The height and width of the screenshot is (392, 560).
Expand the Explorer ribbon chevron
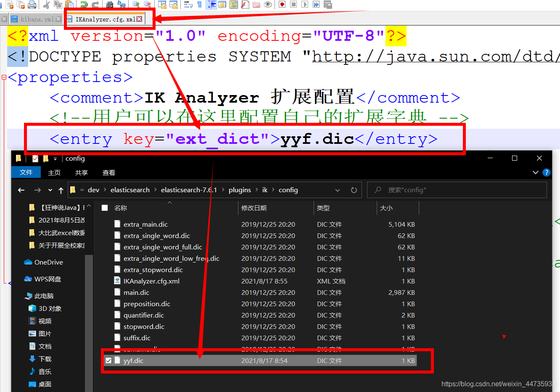coord(536,172)
